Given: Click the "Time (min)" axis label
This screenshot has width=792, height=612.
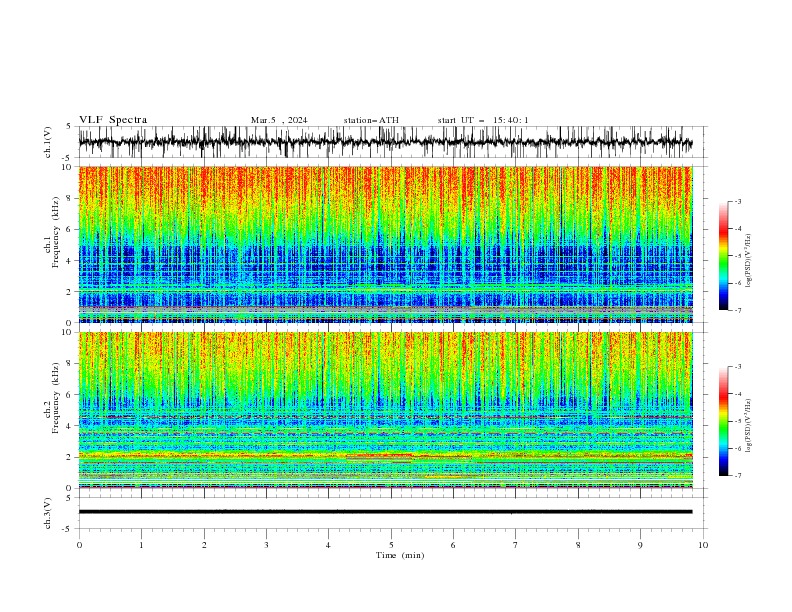Looking at the screenshot, I should pos(400,555).
